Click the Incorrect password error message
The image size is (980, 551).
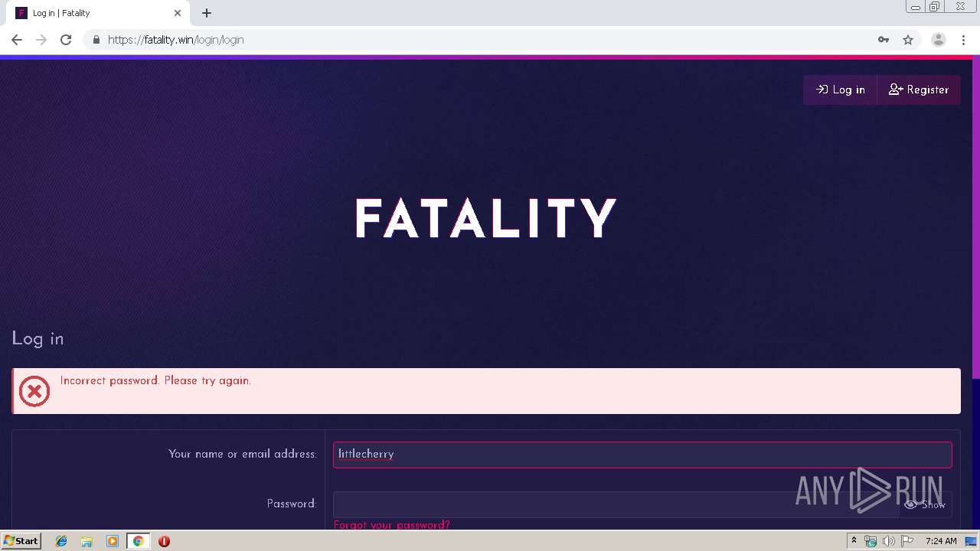click(155, 380)
